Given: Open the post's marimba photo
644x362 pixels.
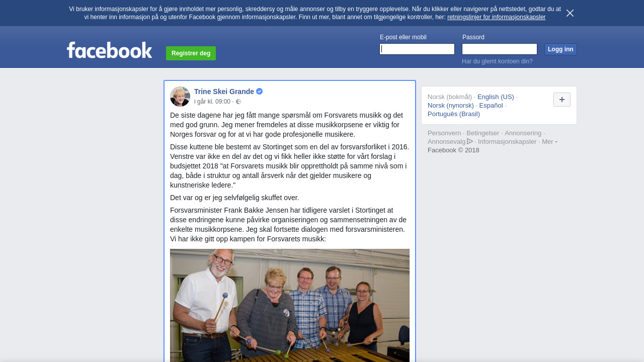Looking at the screenshot, I should point(290,305).
